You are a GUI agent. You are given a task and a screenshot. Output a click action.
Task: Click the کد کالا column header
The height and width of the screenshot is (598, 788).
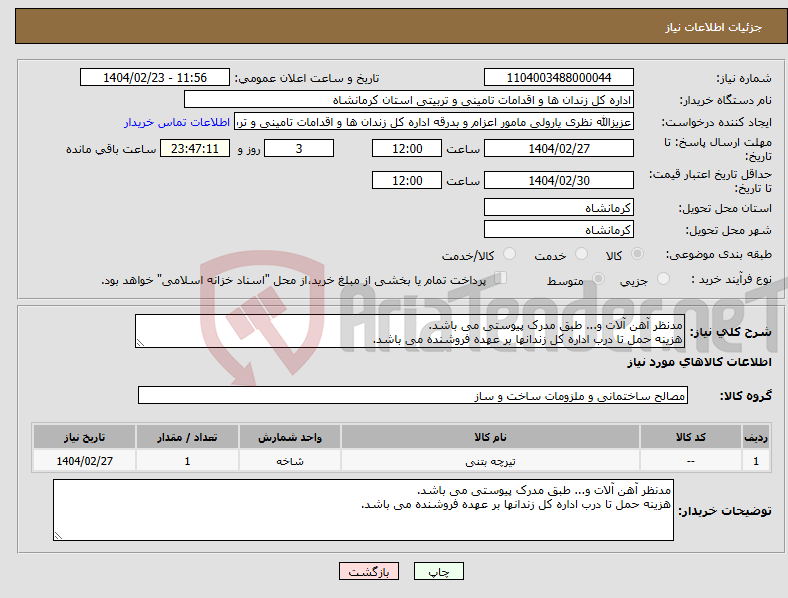(x=691, y=437)
